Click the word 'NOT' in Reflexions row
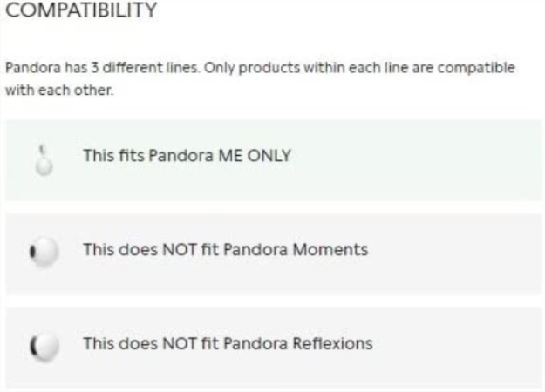The width and height of the screenshot is (545, 392). coord(180,343)
